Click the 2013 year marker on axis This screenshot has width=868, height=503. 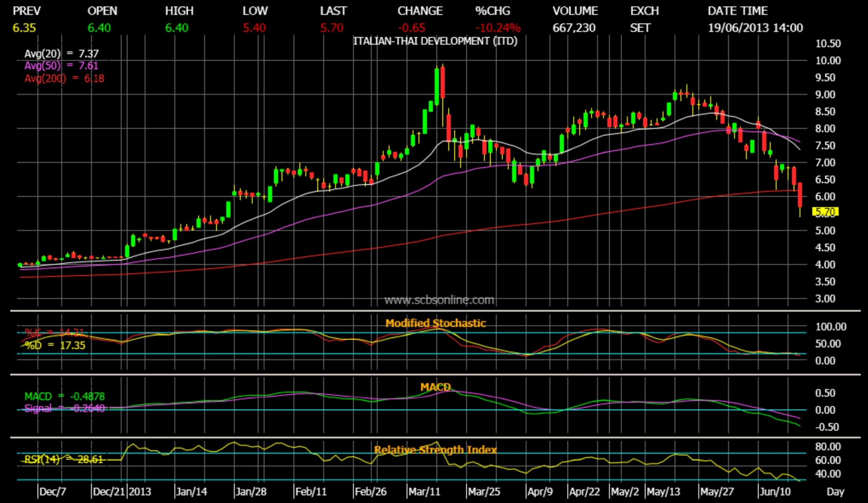pos(140,492)
